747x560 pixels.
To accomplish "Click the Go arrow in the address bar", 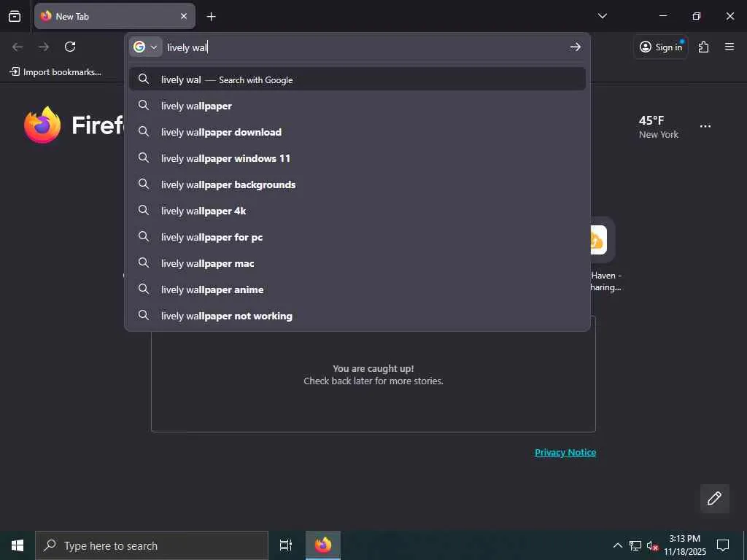I will click(x=575, y=47).
